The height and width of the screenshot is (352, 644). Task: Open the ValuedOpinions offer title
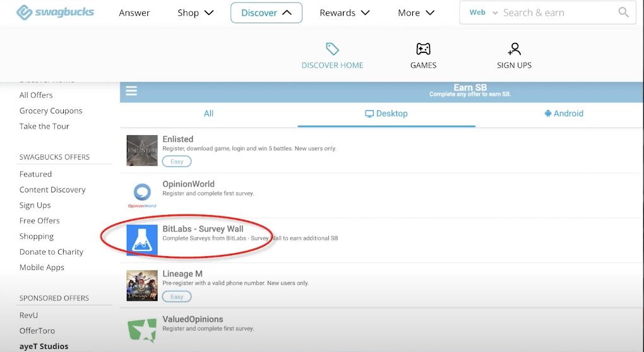pos(193,319)
